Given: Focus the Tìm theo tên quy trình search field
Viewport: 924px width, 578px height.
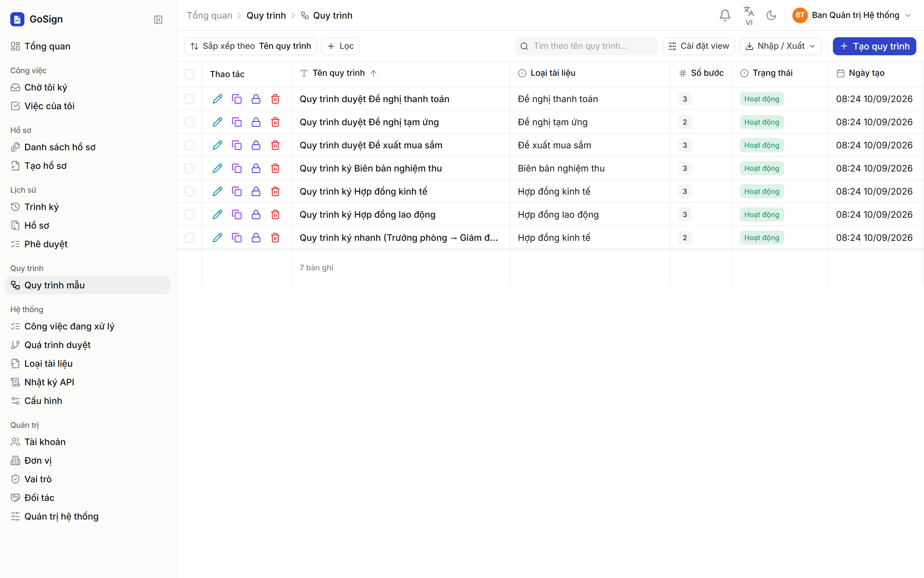Looking at the screenshot, I should tap(586, 46).
